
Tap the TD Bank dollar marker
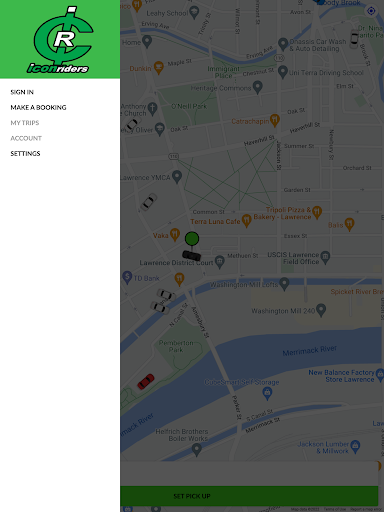127,277
